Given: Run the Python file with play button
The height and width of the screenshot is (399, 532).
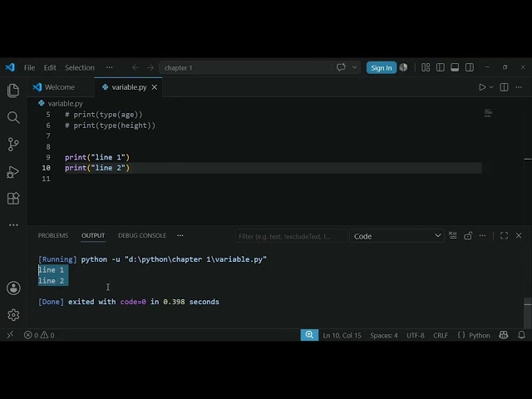Looking at the screenshot, I should 482,87.
